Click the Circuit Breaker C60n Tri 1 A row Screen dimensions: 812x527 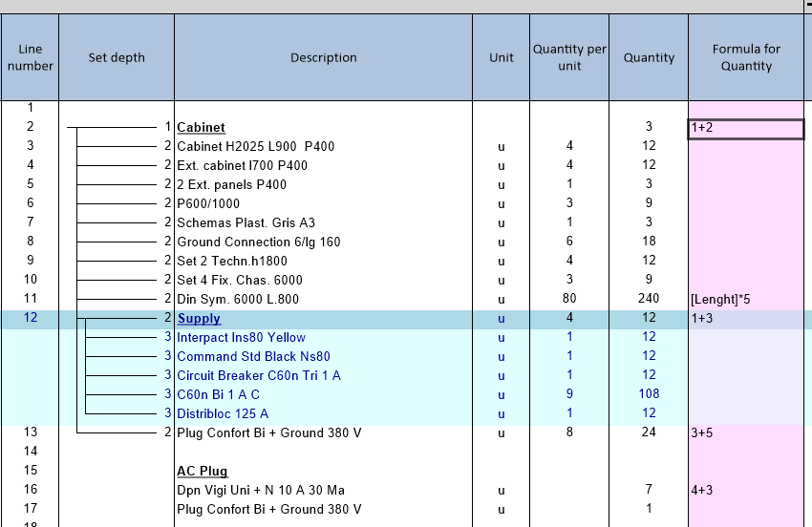click(258, 375)
